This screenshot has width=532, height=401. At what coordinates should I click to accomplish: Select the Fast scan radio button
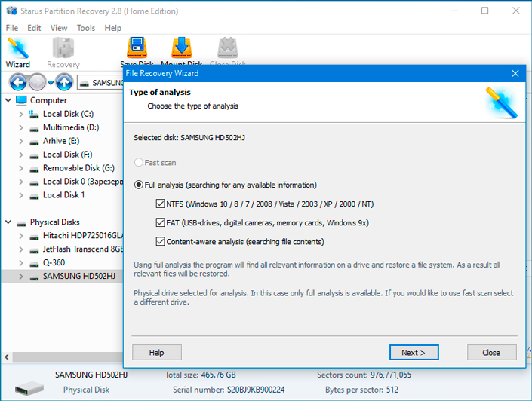click(138, 162)
